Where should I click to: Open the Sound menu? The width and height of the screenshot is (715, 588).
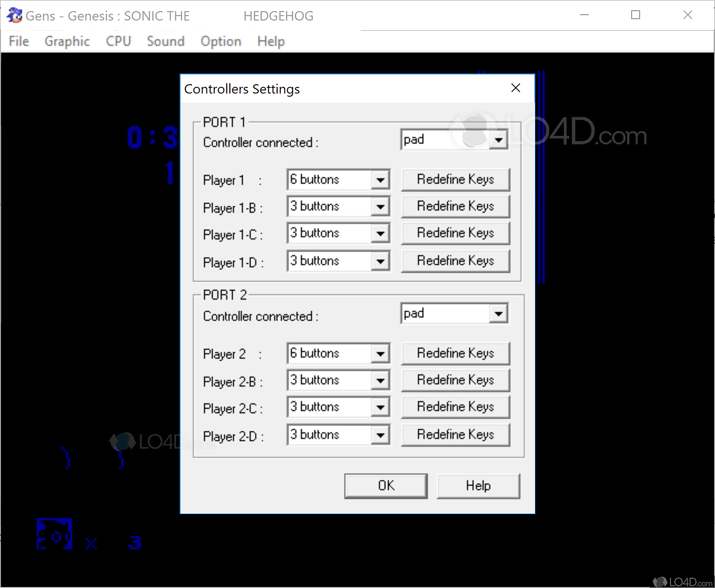pos(165,41)
